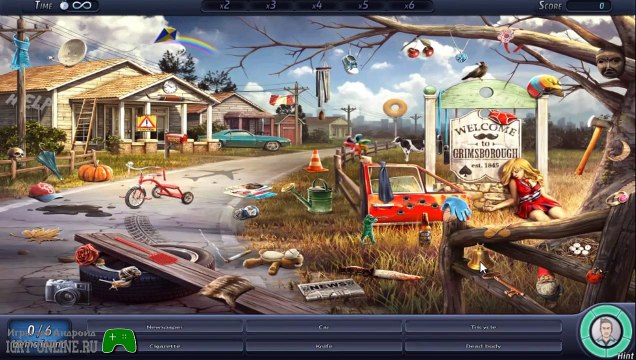Click the brown bottle near the car door
636x360 pixels.
425,229
